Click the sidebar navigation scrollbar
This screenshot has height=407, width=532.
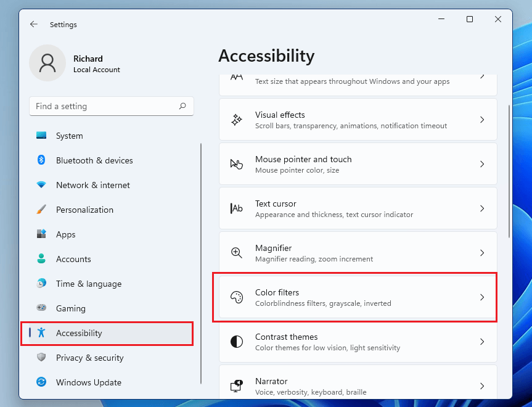201,263
